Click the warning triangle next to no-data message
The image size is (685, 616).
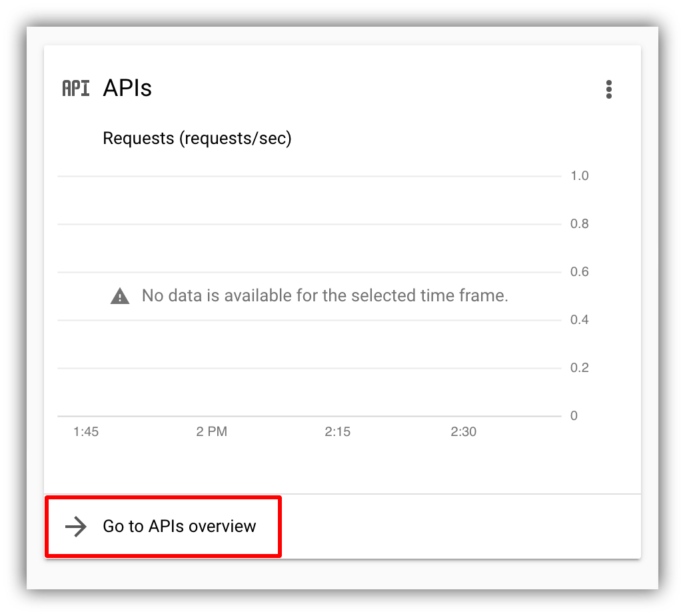tap(120, 295)
